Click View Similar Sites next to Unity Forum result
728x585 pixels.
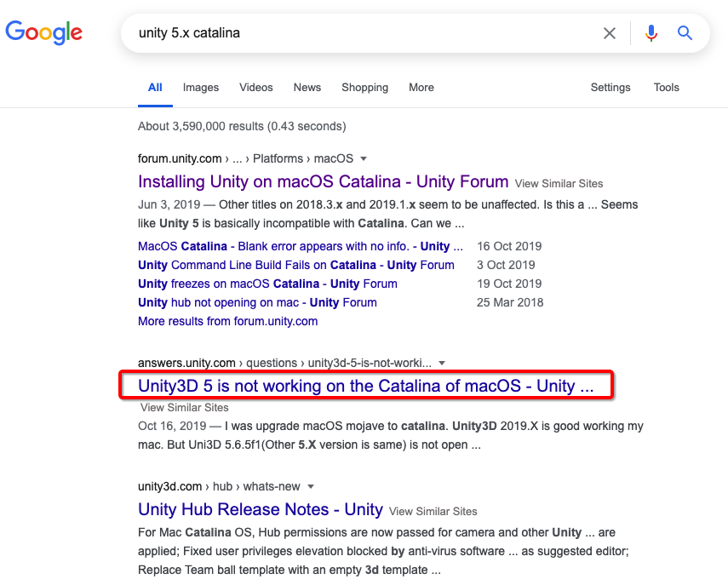pyautogui.click(x=558, y=183)
